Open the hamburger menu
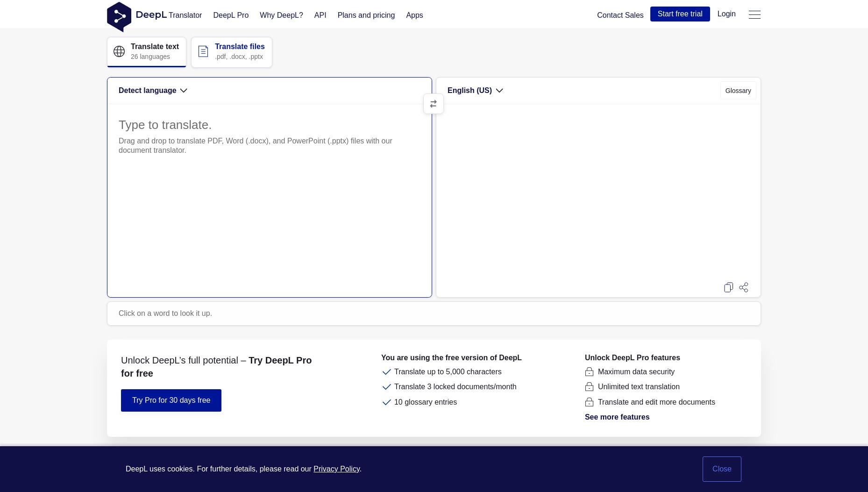The height and width of the screenshot is (492, 868). coord(754,14)
